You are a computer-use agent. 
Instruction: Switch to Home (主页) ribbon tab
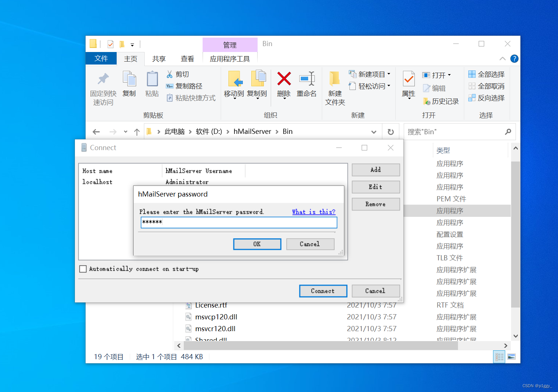pyautogui.click(x=131, y=59)
